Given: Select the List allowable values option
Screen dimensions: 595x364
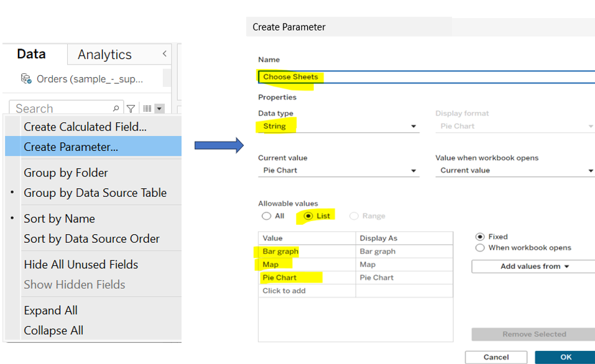Looking at the screenshot, I should 308,216.
